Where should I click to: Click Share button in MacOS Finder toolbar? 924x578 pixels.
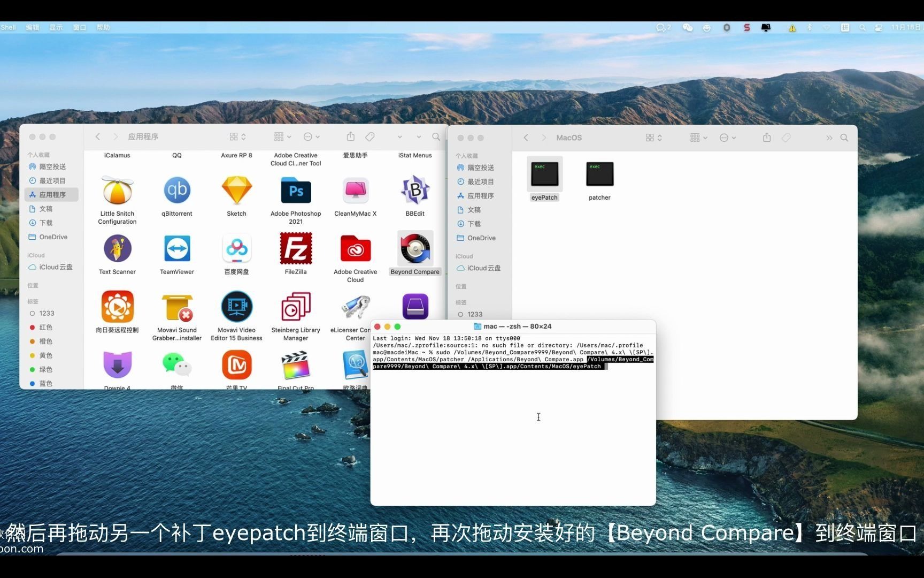(x=766, y=138)
